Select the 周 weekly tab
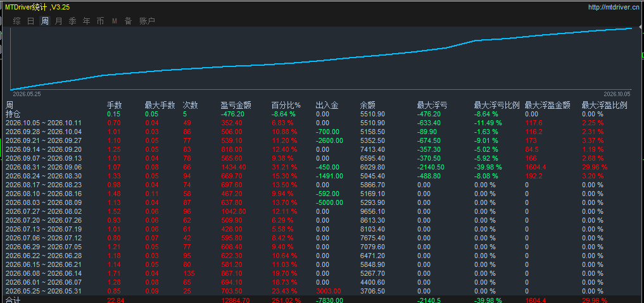The width and height of the screenshot is (644, 303). 44,21
